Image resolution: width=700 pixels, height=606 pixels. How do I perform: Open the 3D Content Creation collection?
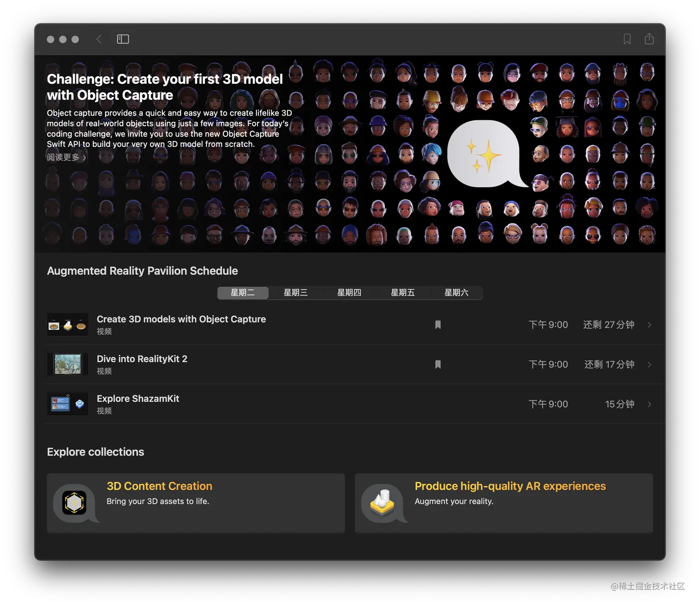pos(196,503)
